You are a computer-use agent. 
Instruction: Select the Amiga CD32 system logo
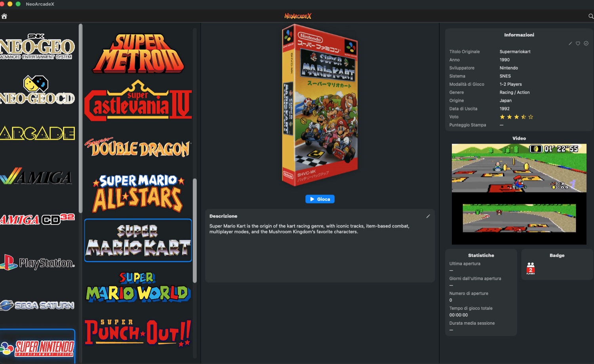[x=37, y=219]
